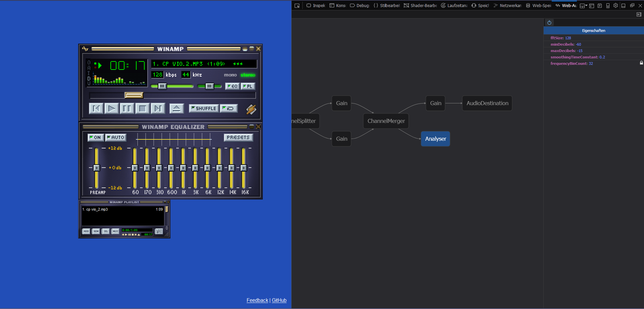This screenshot has width=644, height=309.
Task: Click the 16K band slider handle
Action: click(x=244, y=168)
